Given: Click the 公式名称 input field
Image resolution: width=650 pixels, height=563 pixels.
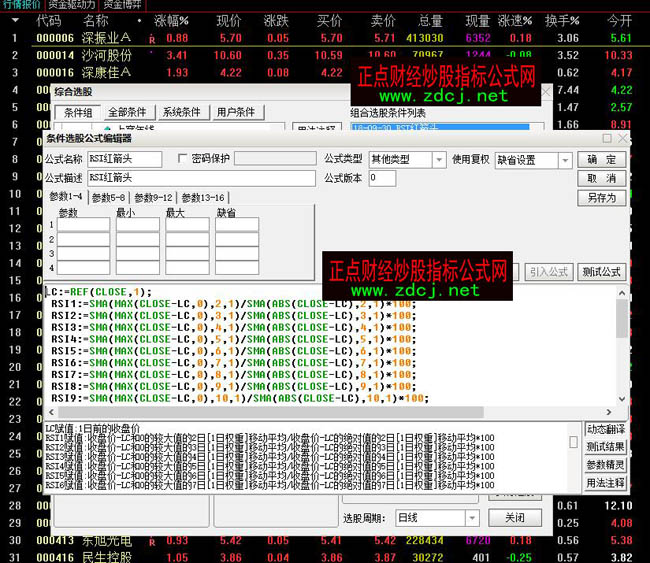Looking at the screenshot, I should click(x=124, y=159).
